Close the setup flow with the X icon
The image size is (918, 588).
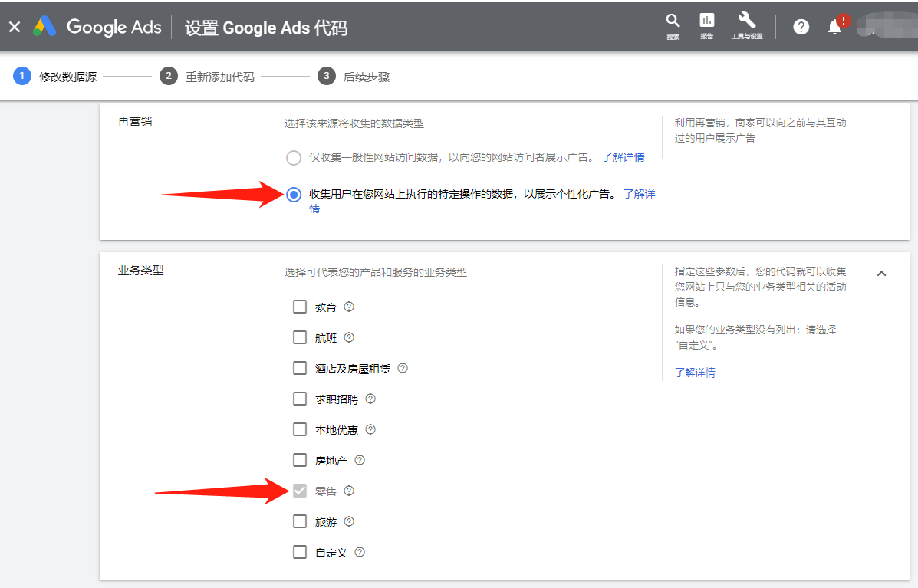click(15, 26)
